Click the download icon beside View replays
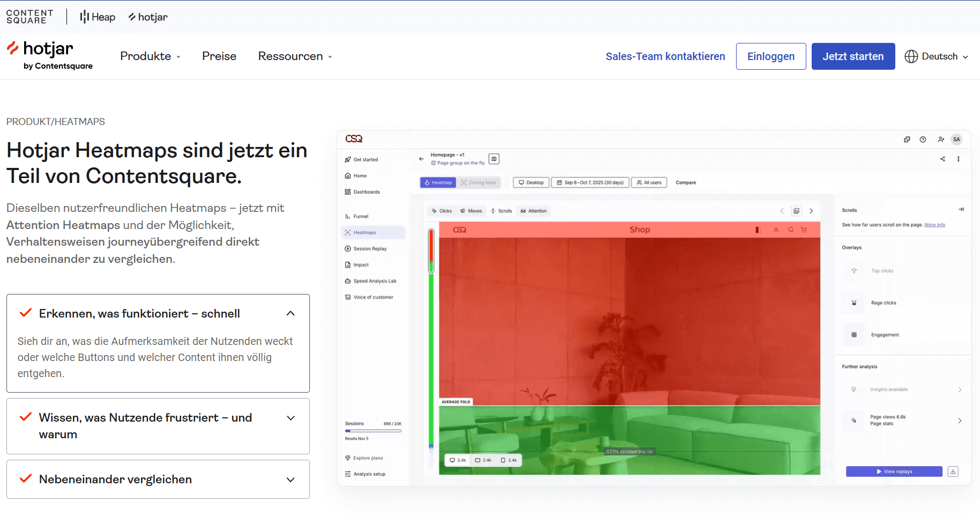The width and height of the screenshot is (980, 523). (953, 472)
